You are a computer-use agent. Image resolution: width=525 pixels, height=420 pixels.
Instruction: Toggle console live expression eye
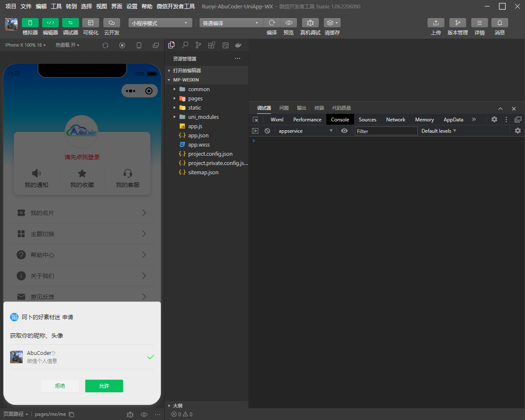click(x=344, y=131)
